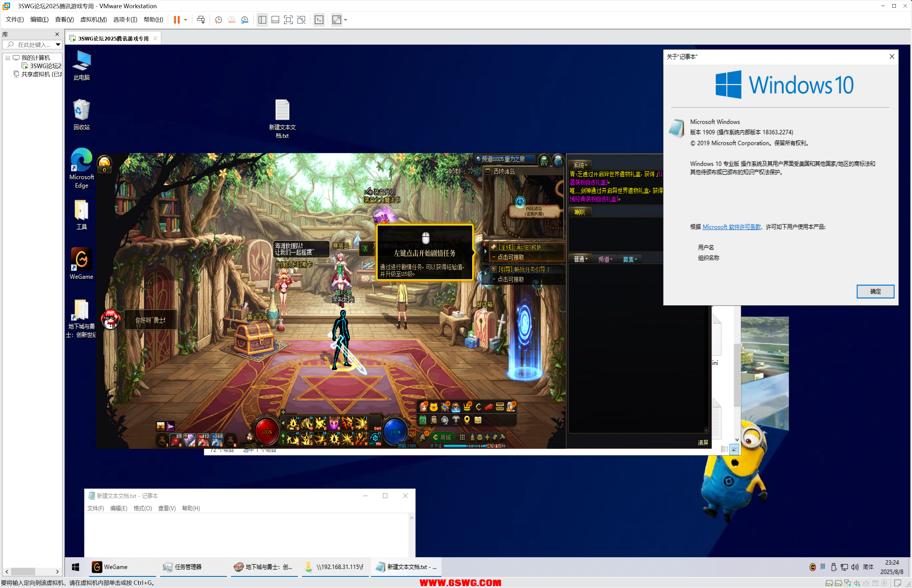912x588 pixels.
Task: Click the pig mascot event icon
Action: (434, 407)
